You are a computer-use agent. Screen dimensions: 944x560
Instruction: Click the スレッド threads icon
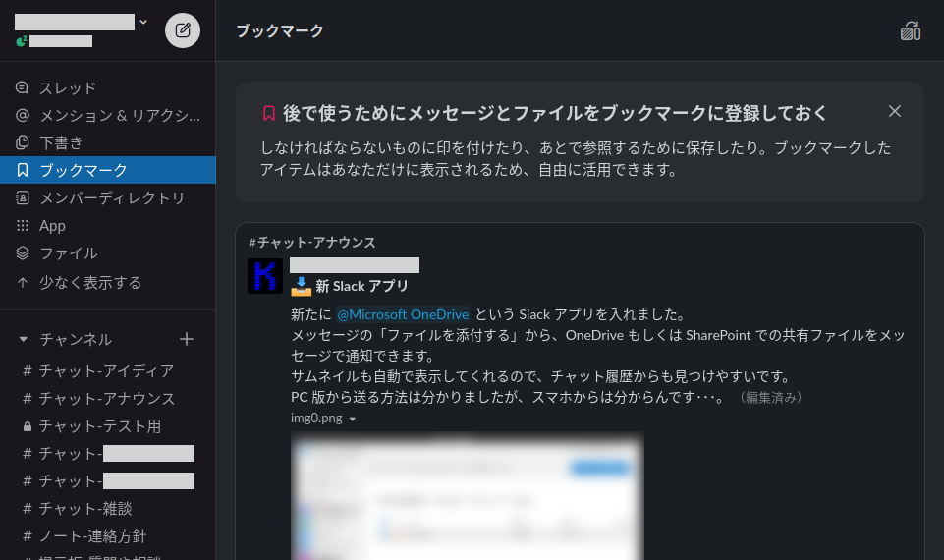point(23,87)
